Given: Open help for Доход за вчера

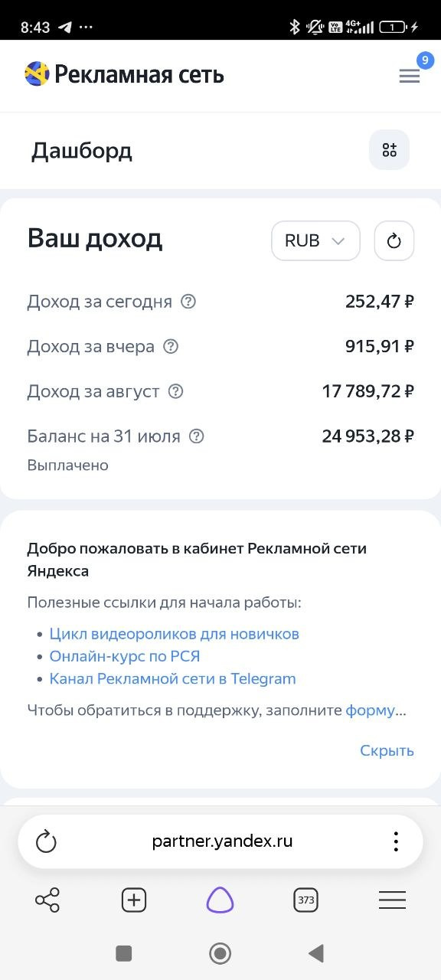Looking at the screenshot, I should [171, 347].
